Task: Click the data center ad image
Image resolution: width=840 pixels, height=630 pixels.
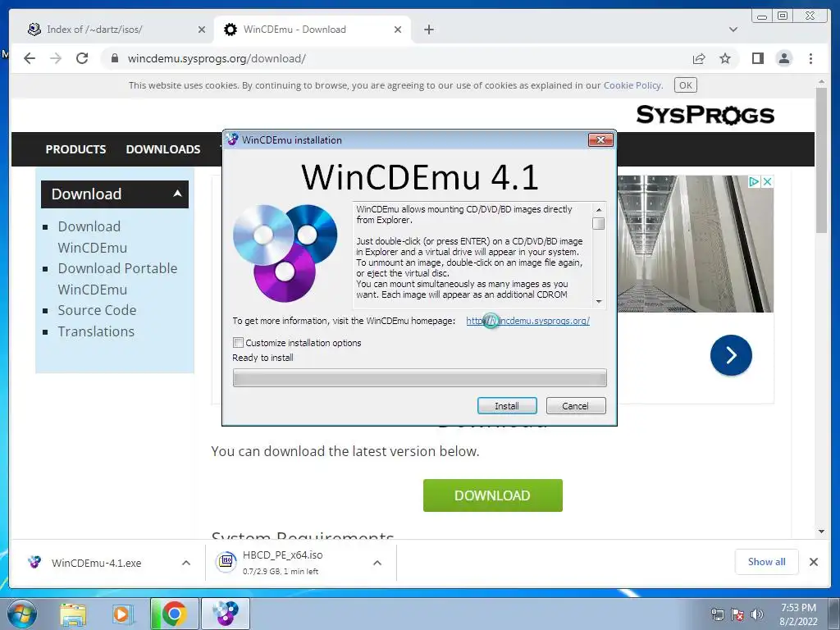Action: 696,244
